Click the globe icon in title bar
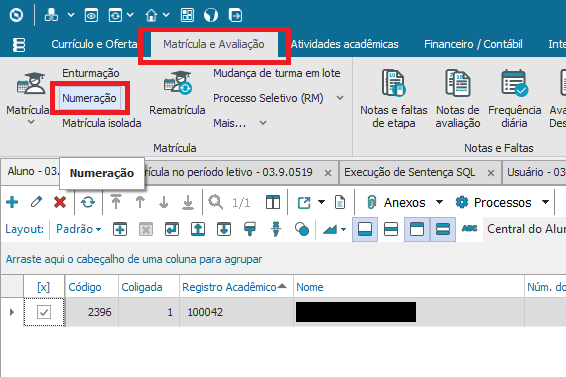Image resolution: width=566 pixels, height=377 pixels. pos(211,15)
